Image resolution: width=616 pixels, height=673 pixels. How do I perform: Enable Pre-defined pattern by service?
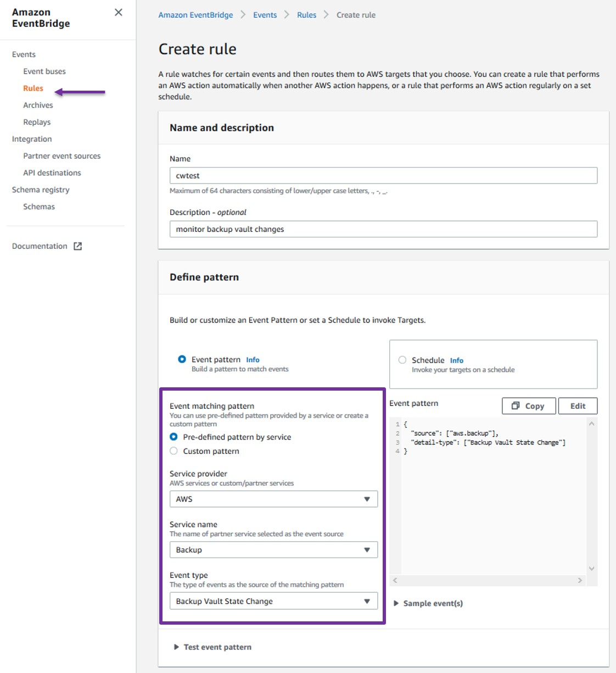[x=173, y=437]
